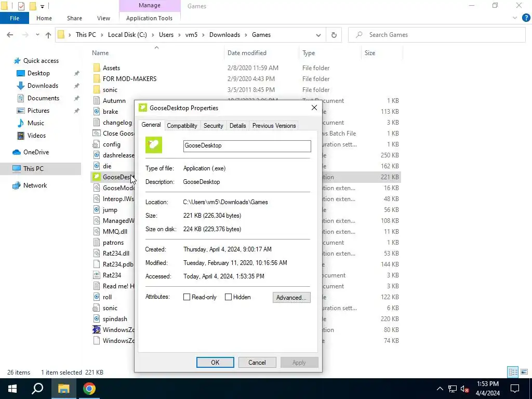Click the Assets folder icon

[x=97, y=68]
